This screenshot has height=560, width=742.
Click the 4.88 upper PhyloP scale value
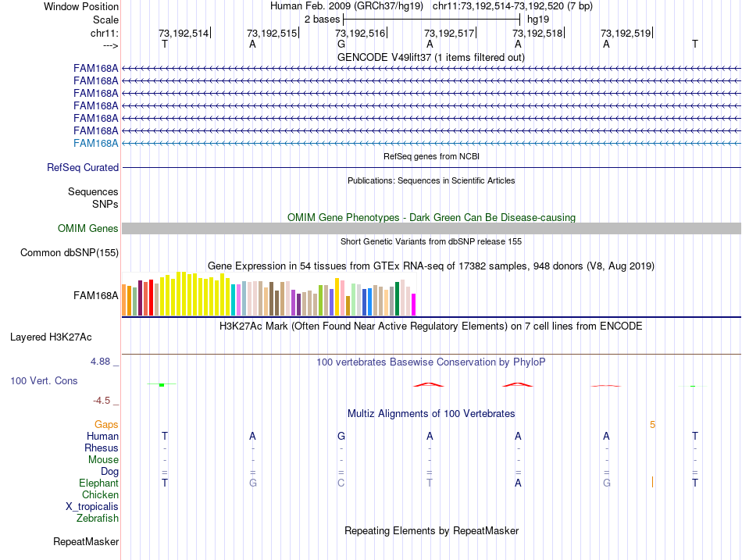tap(100, 362)
